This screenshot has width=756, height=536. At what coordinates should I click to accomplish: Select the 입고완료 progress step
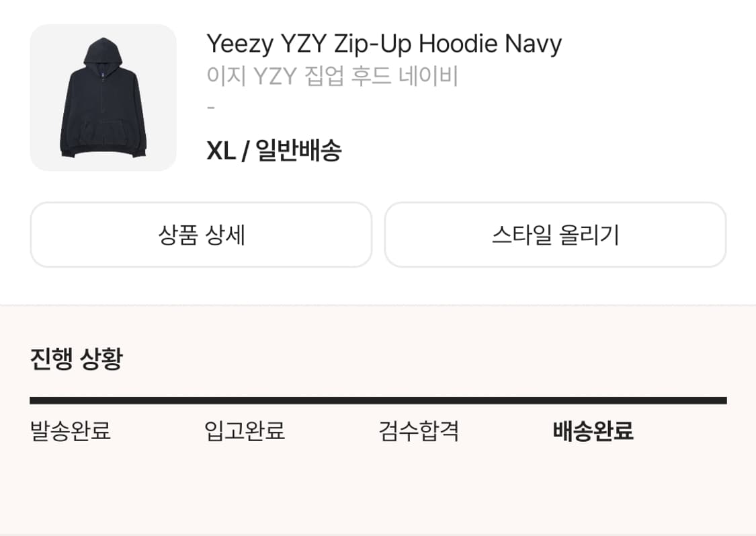[245, 430]
